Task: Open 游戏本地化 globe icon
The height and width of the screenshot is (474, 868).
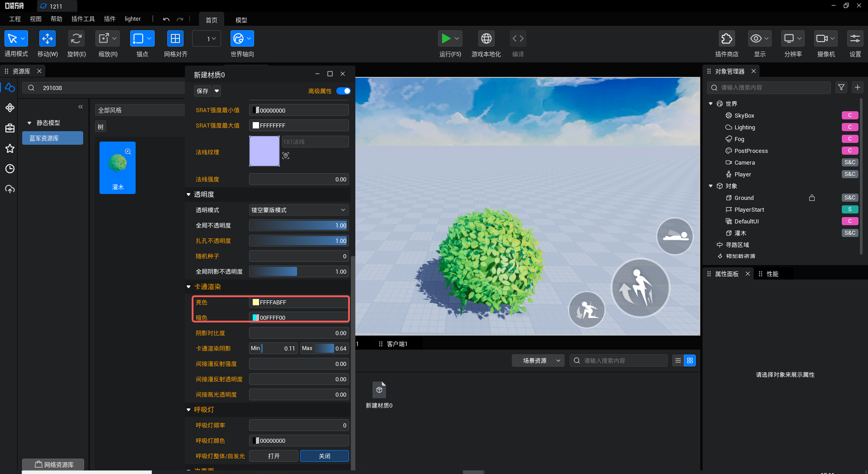Action: coord(486,39)
